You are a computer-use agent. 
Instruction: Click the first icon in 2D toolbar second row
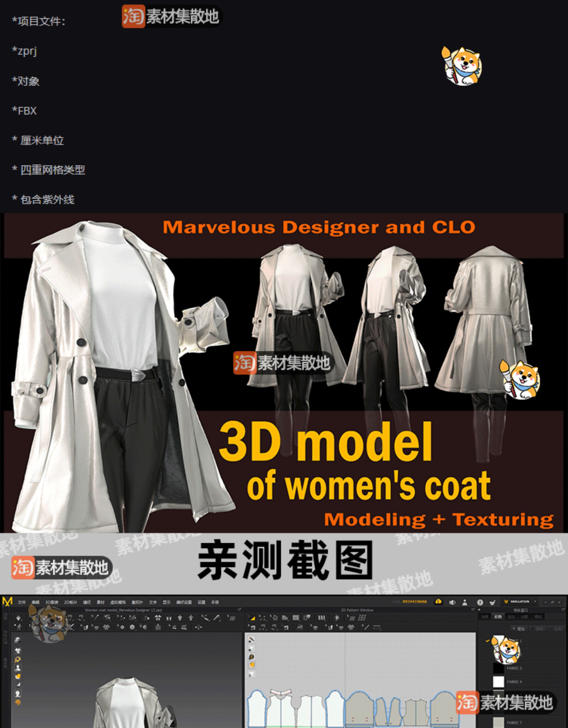pyautogui.click(x=252, y=627)
